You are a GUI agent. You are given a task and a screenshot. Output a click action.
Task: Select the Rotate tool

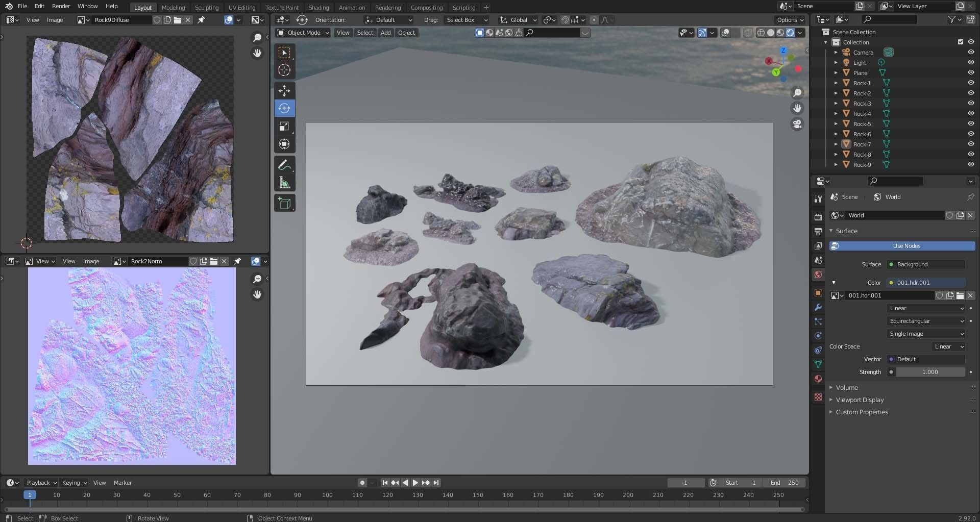[284, 108]
